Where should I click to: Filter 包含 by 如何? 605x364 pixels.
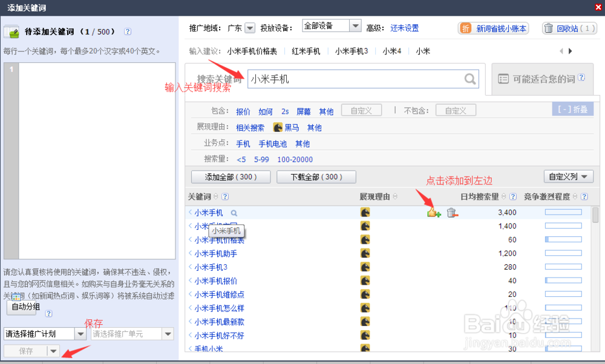click(266, 112)
